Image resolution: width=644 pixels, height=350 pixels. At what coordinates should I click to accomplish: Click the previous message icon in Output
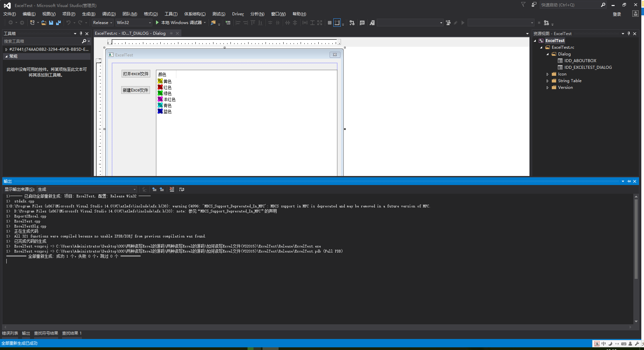[154, 189]
